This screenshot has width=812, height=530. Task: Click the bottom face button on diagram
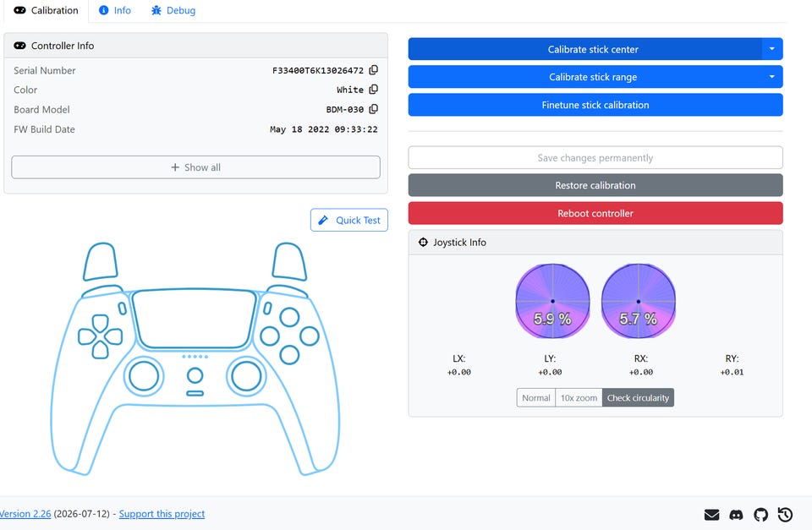click(289, 354)
